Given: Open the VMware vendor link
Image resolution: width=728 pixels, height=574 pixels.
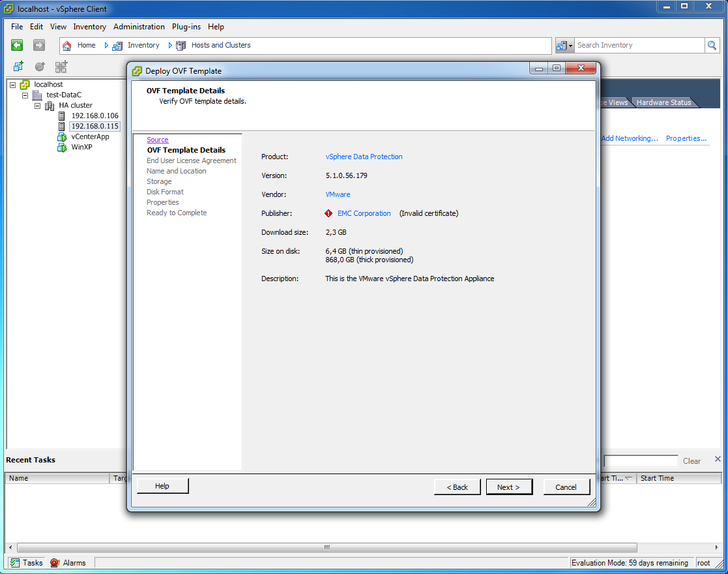Looking at the screenshot, I should [338, 194].
